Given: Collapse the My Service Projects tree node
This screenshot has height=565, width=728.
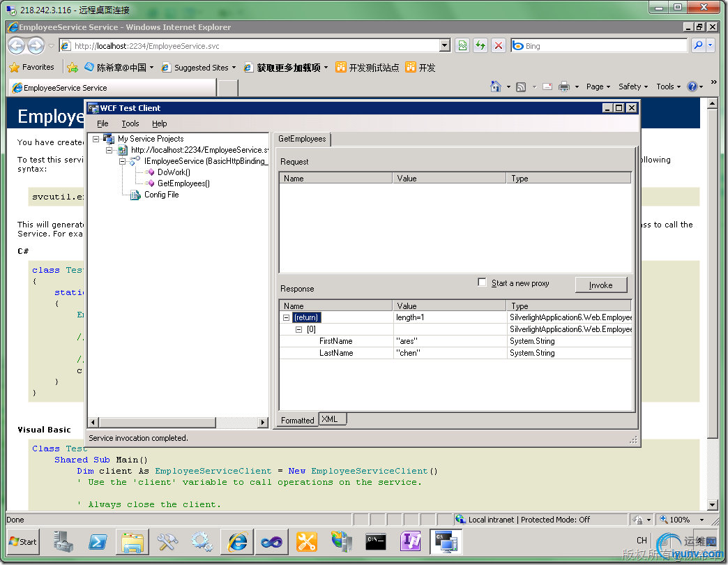Looking at the screenshot, I should [x=96, y=139].
